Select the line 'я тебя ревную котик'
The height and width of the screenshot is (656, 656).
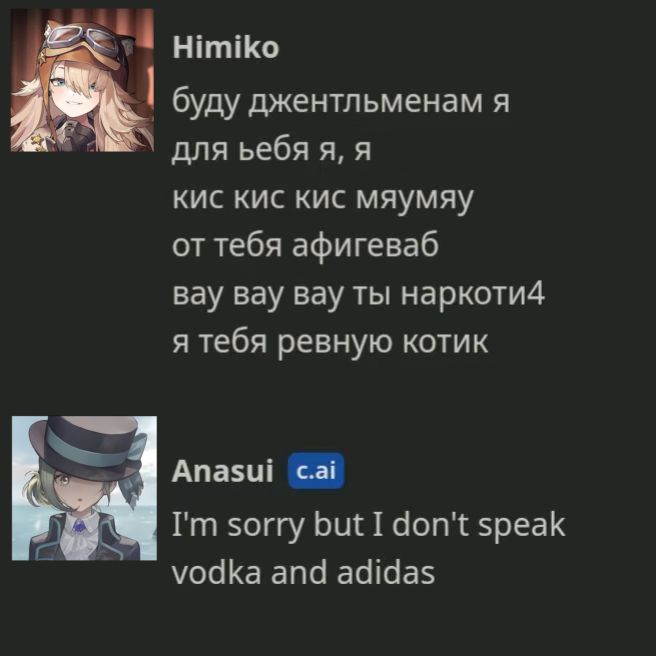coord(330,343)
